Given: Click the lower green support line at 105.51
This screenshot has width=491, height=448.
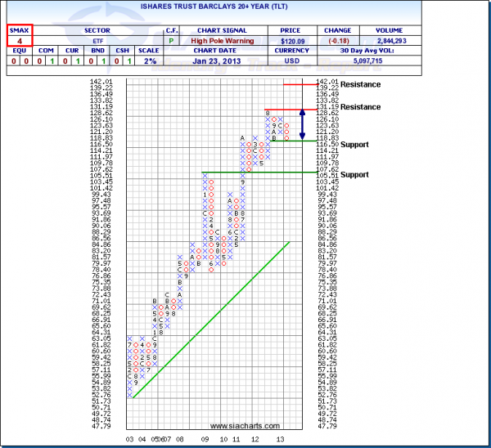Looking at the screenshot, I should [x=262, y=172].
